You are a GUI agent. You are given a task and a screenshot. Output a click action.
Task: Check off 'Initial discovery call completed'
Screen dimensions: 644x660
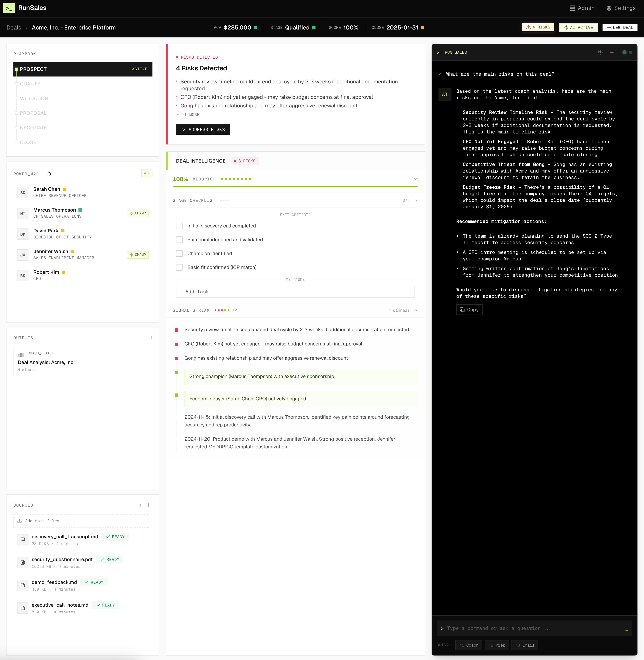(x=179, y=225)
